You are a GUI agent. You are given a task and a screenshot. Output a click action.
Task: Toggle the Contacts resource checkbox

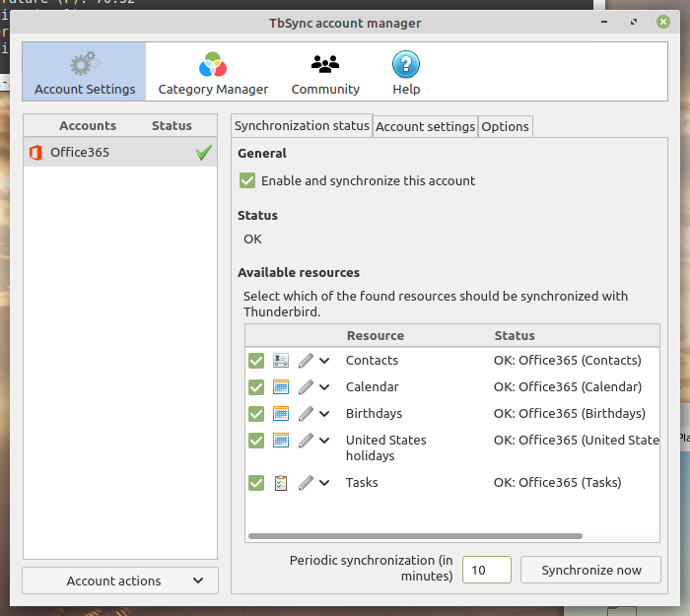point(256,361)
